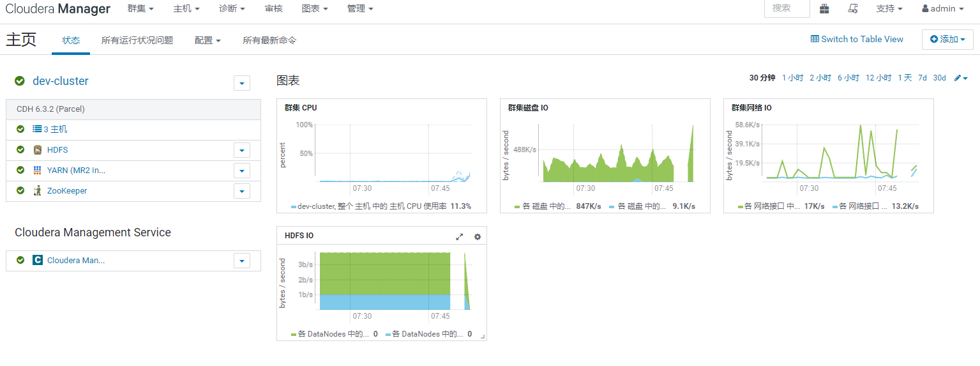
Task: Select the 1 小时 time range
Action: pos(792,78)
